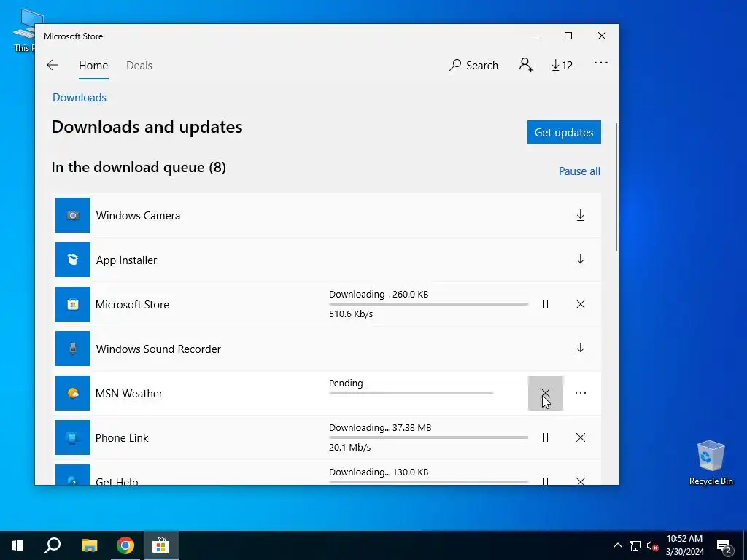Click the '20.1 Mb/s' speed text
Screen dimensions: 747x560
point(349,447)
